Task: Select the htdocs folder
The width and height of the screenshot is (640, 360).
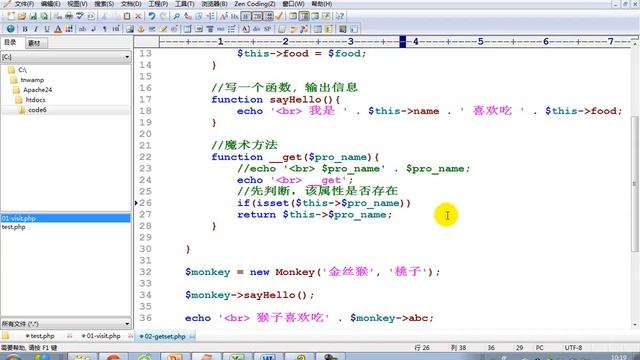Action: (35, 100)
